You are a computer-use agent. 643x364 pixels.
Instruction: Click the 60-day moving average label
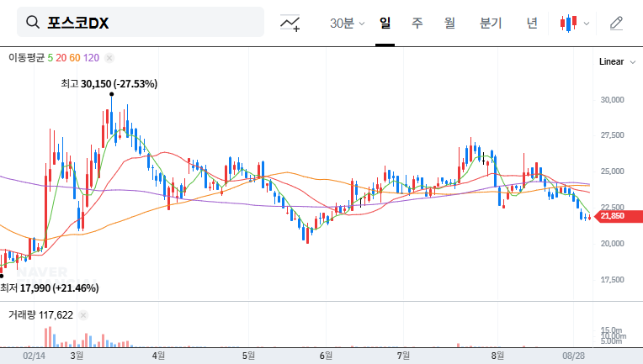coord(75,58)
